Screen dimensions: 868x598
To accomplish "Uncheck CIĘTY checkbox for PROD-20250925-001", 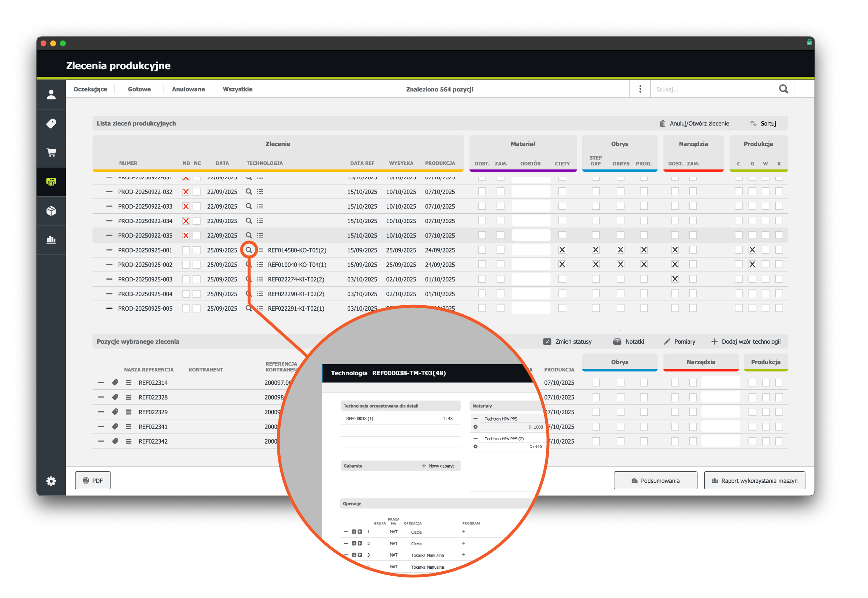I will coord(562,250).
